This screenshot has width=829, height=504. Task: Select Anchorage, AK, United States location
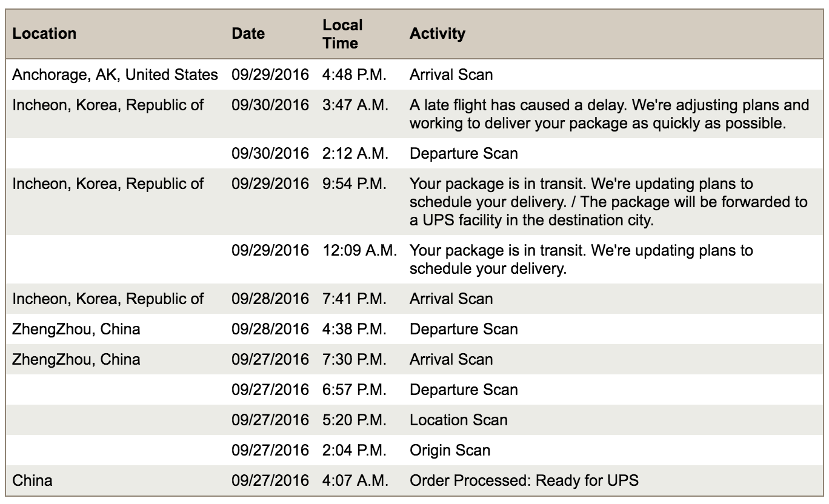(115, 75)
